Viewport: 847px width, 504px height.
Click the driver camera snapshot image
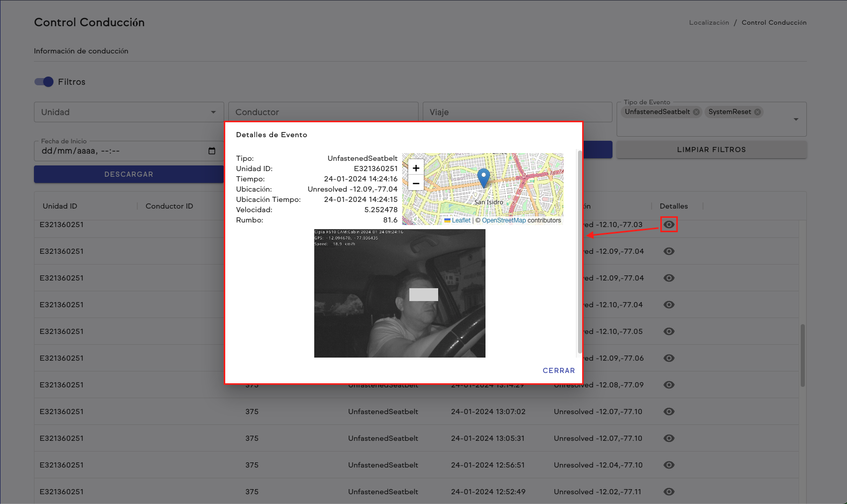click(x=400, y=293)
